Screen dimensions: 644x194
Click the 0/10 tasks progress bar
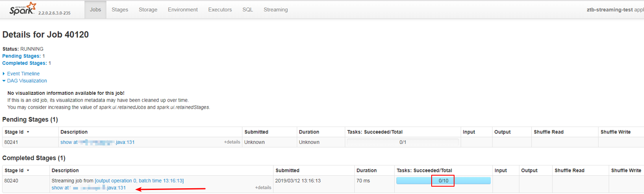click(443, 181)
